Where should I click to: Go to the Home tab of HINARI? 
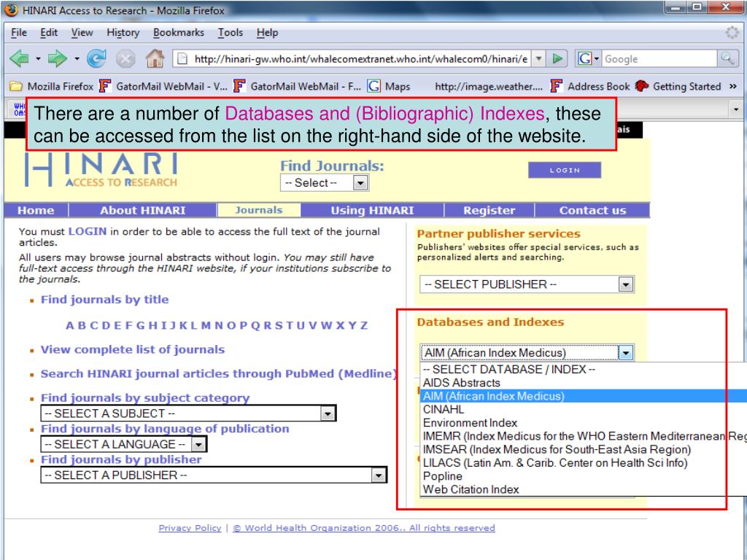pyautogui.click(x=36, y=210)
